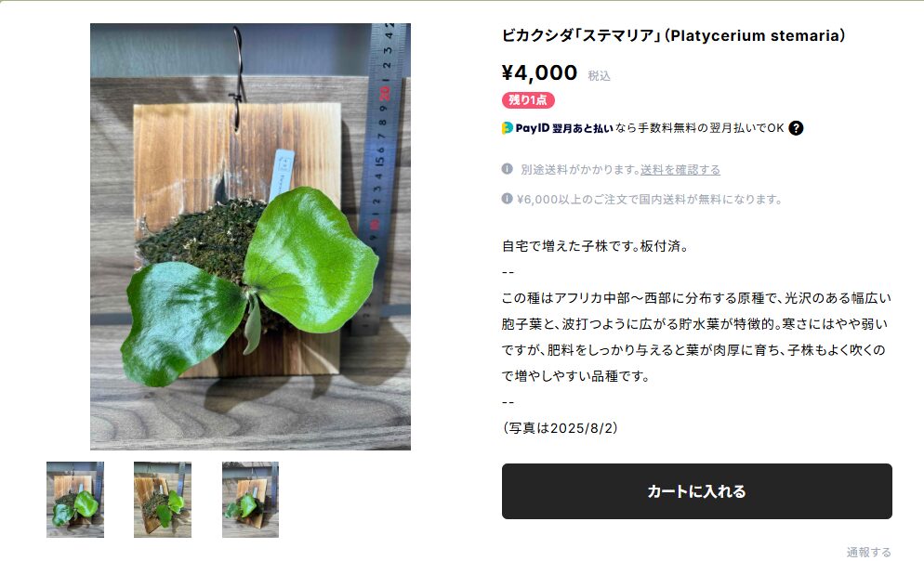Click the 通報する report link

868,552
